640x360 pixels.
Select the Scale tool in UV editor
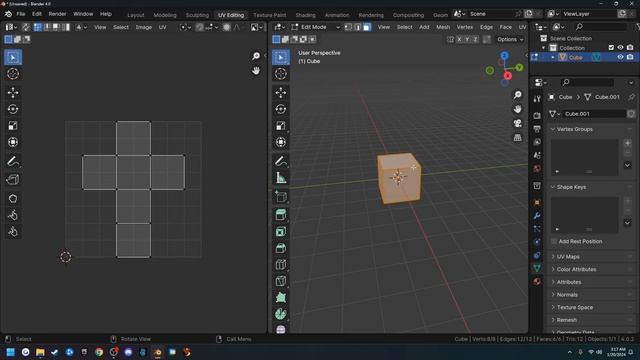tap(13, 125)
